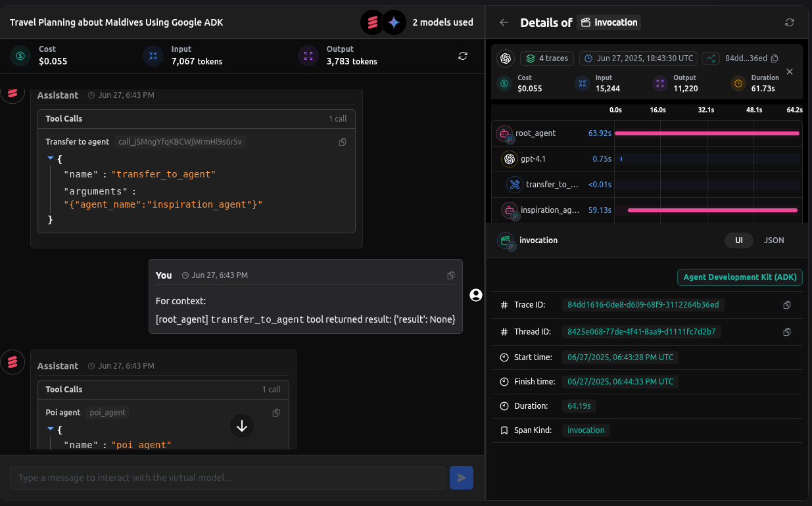Screen dimensions: 812x506
Task: Click the 4 traces badge
Action: [x=547, y=58]
